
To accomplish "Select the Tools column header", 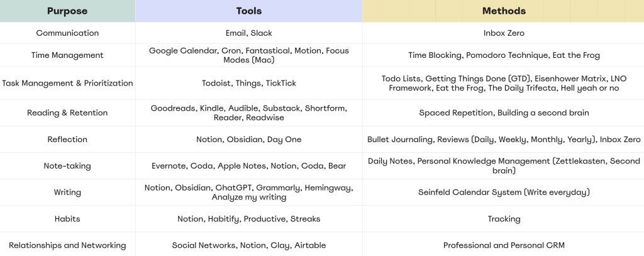I will click(x=249, y=11).
